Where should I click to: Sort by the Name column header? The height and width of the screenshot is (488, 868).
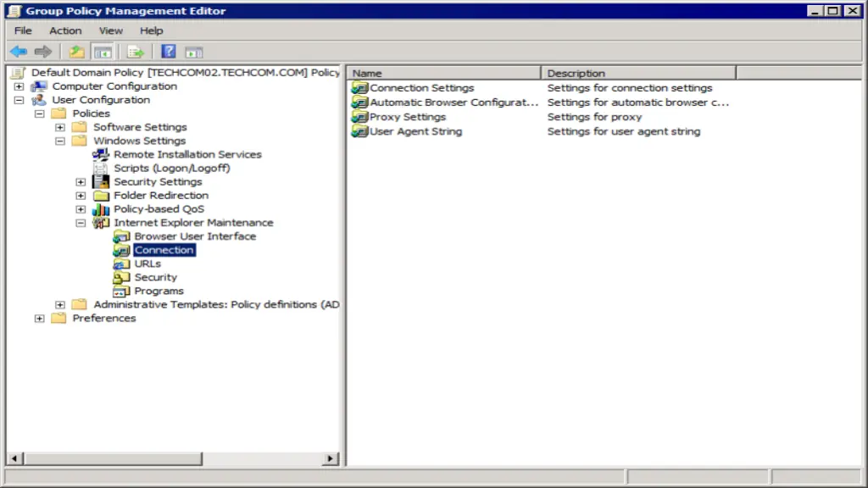coord(443,73)
